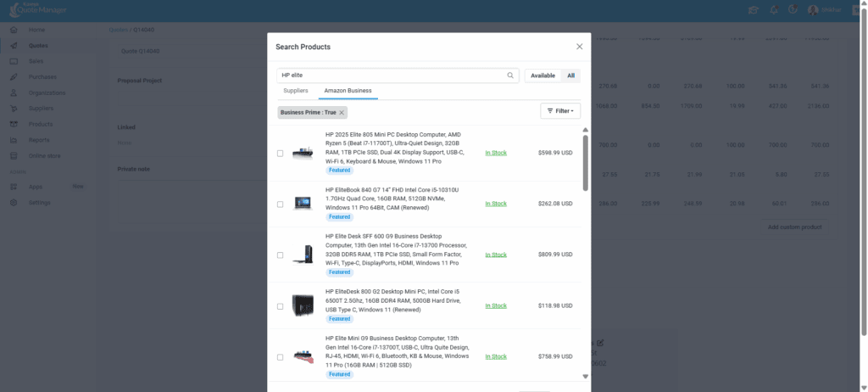Screen dimensions: 868x392
Task: Switch to the Suppliers tab
Action: [x=296, y=90]
